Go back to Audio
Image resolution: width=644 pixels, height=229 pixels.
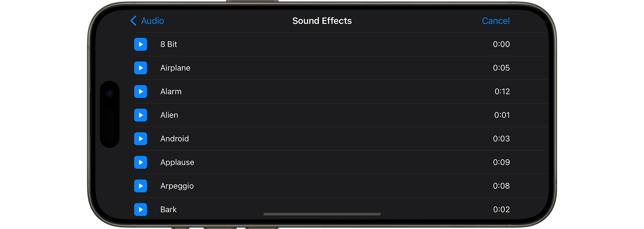click(147, 21)
